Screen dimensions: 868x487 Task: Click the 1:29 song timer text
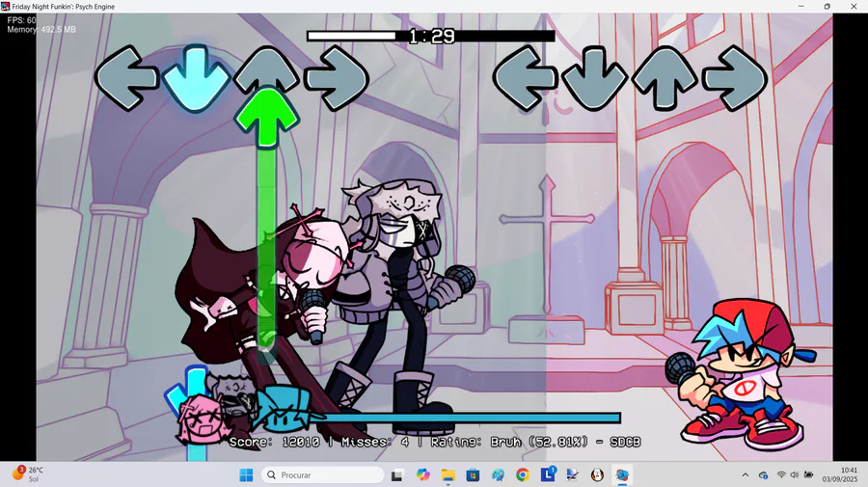tap(432, 37)
